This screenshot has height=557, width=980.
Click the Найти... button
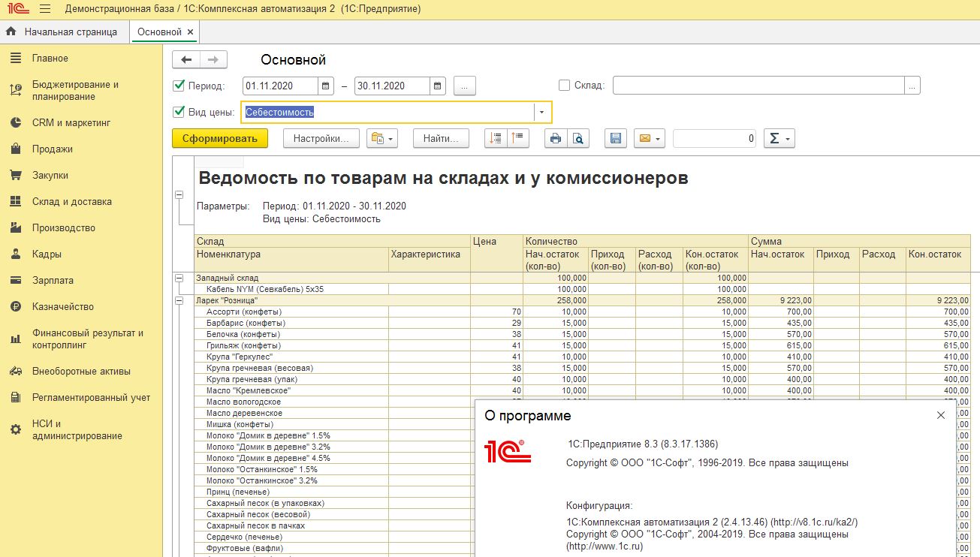tap(441, 138)
